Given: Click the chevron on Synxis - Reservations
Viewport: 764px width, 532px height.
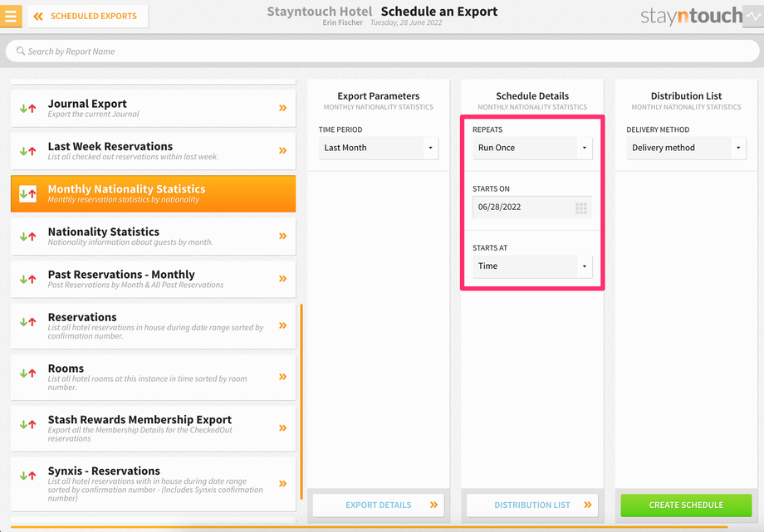Looking at the screenshot, I should tap(282, 483).
